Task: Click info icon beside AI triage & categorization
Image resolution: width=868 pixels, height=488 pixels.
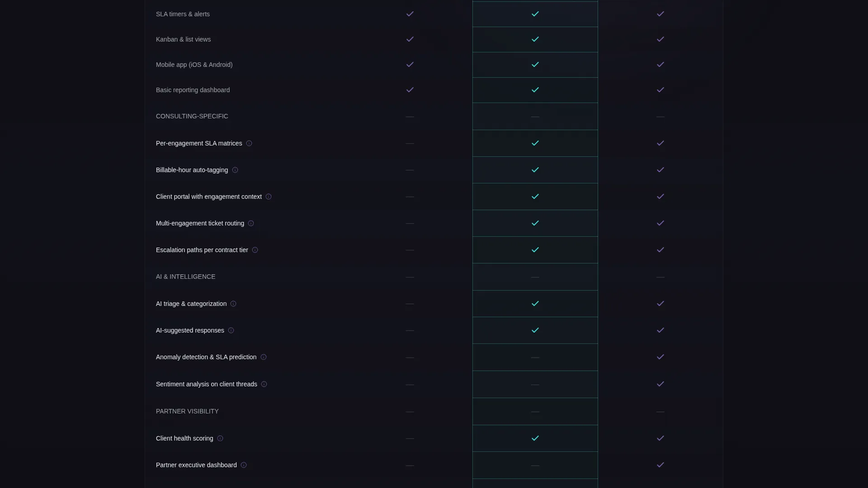Action: 233,304
